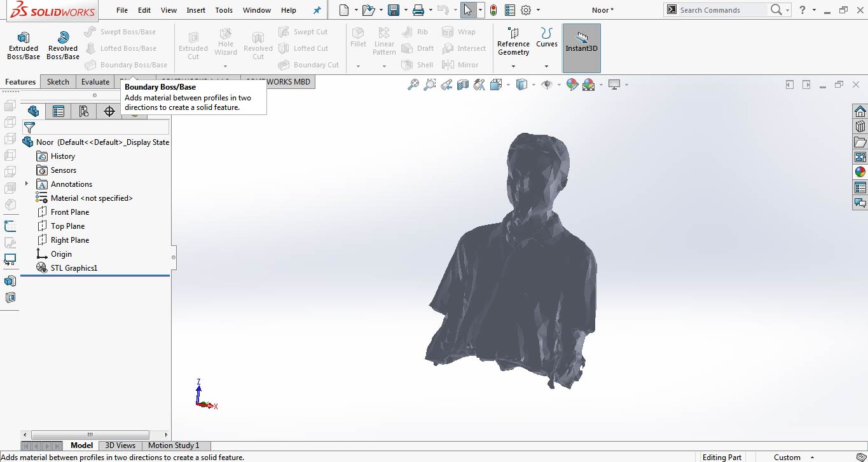Switch to the 3D Views tab
This screenshot has height=462, width=868.
click(120, 445)
